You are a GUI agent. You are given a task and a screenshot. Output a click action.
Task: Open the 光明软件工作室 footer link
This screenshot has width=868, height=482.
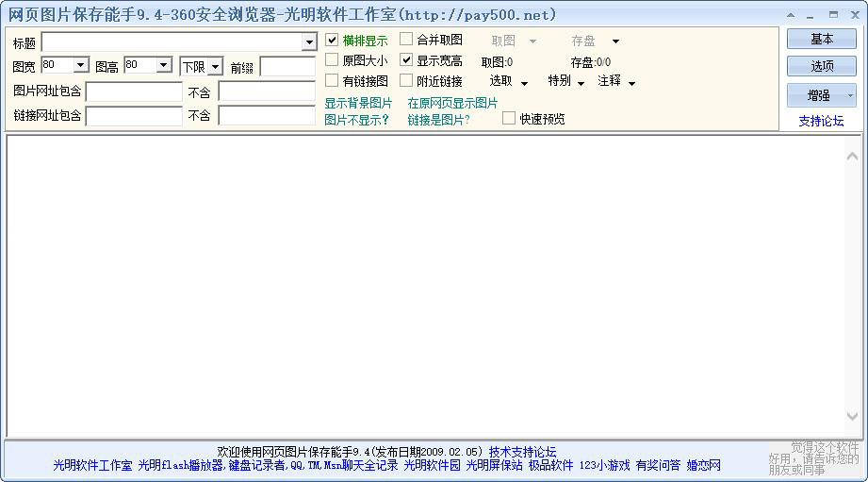pos(92,465)
